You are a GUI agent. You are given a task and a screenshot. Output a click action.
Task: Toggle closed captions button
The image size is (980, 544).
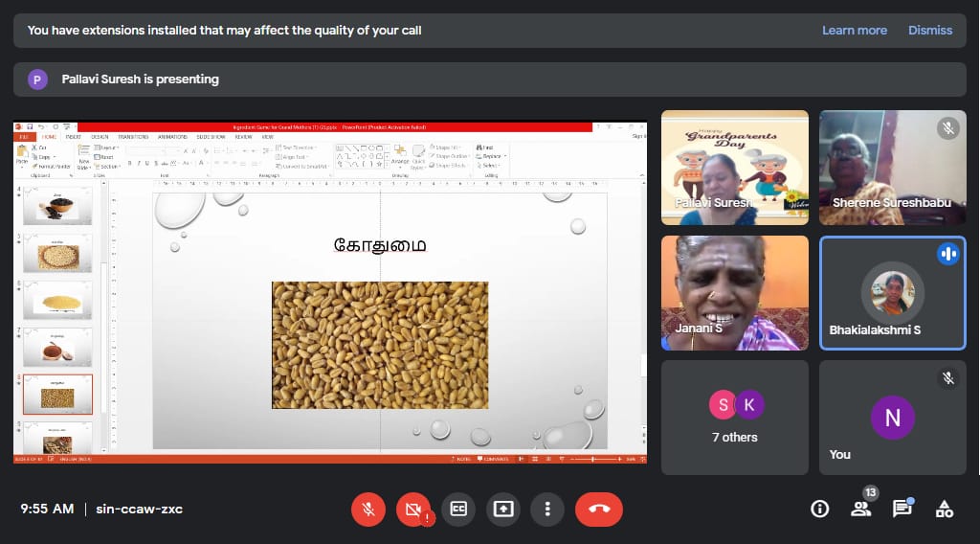458,509
